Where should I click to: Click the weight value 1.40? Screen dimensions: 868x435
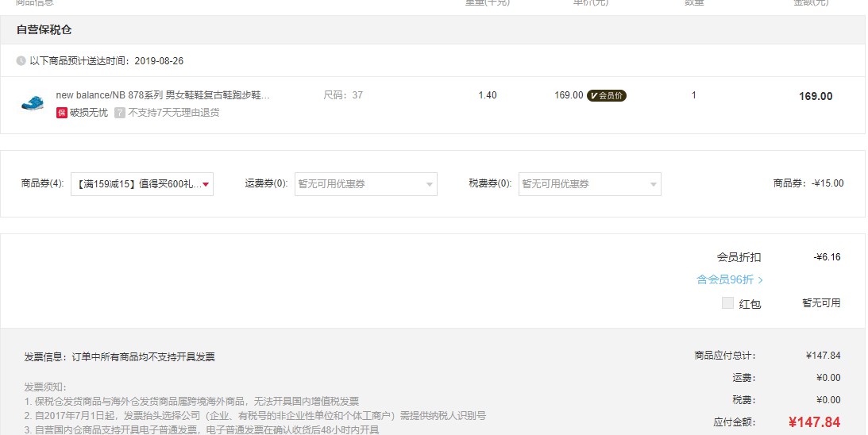(488, 95)
